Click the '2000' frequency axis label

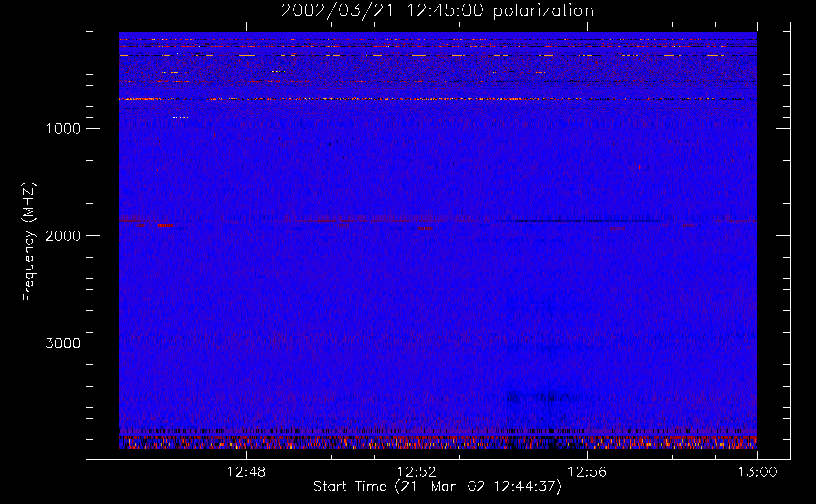point(63,236)
